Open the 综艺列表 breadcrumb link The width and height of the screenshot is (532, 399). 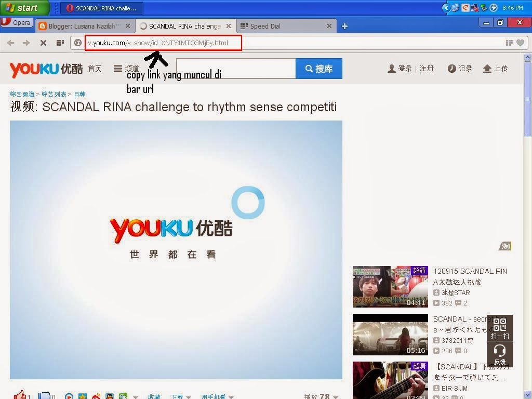(54, 94)
